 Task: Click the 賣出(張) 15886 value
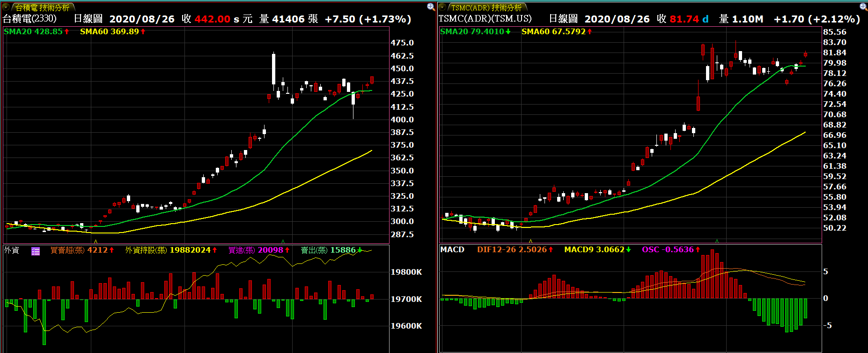pyautogui.click(x=331, y=250)
